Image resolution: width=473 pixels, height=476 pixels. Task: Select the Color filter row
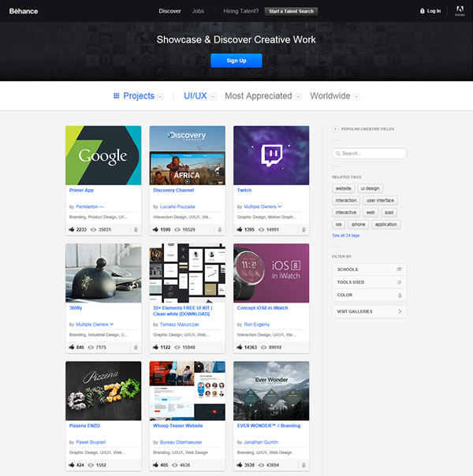tap(369, 295)
